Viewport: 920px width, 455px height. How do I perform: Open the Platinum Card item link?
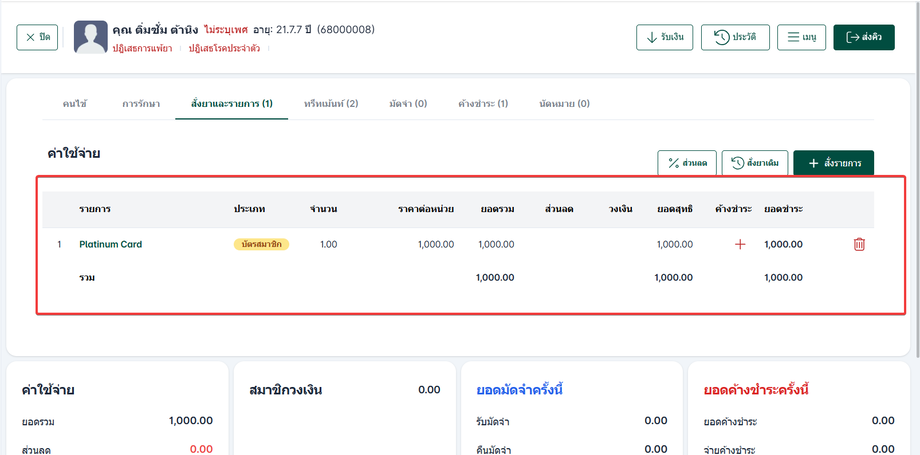coord(110,244)
